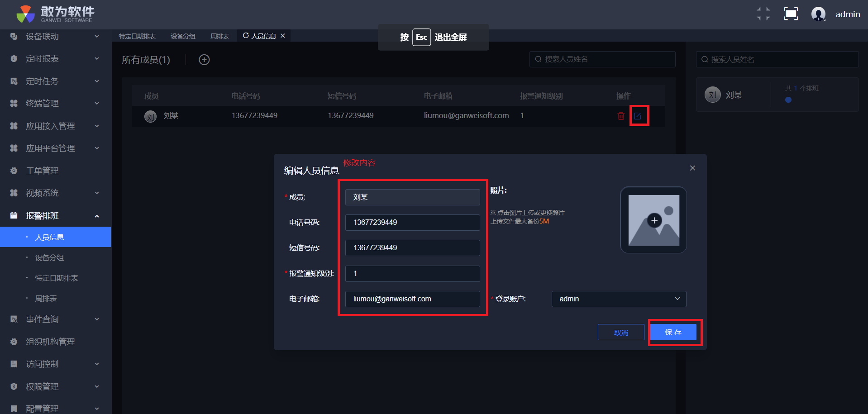Click the 事件查询 sidebar icon
The width and height of the screenshot is (868, 414).
coord(14,319)
